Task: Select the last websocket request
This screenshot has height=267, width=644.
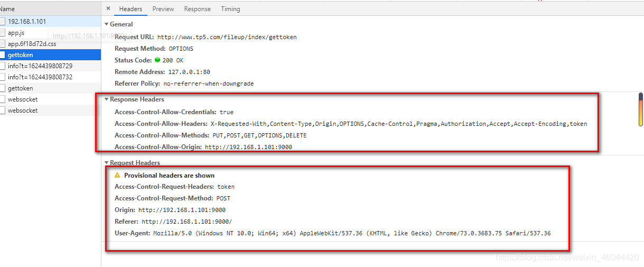Action: tap(50, 111)
